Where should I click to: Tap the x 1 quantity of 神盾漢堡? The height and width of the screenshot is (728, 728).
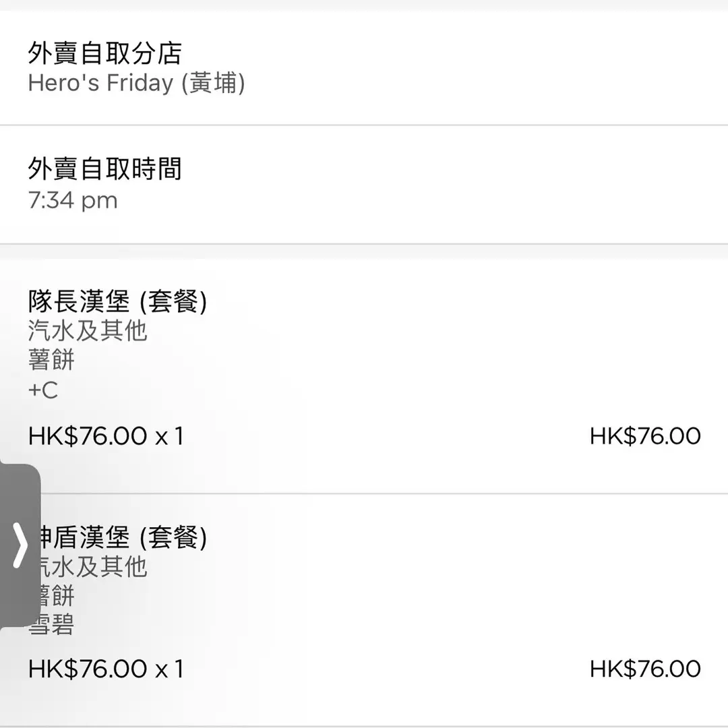coord(169,669)
